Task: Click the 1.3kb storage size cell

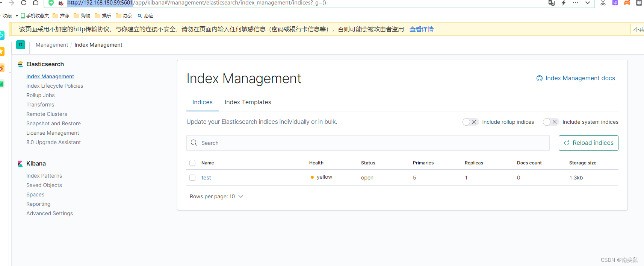Action: tap(576, 178)
